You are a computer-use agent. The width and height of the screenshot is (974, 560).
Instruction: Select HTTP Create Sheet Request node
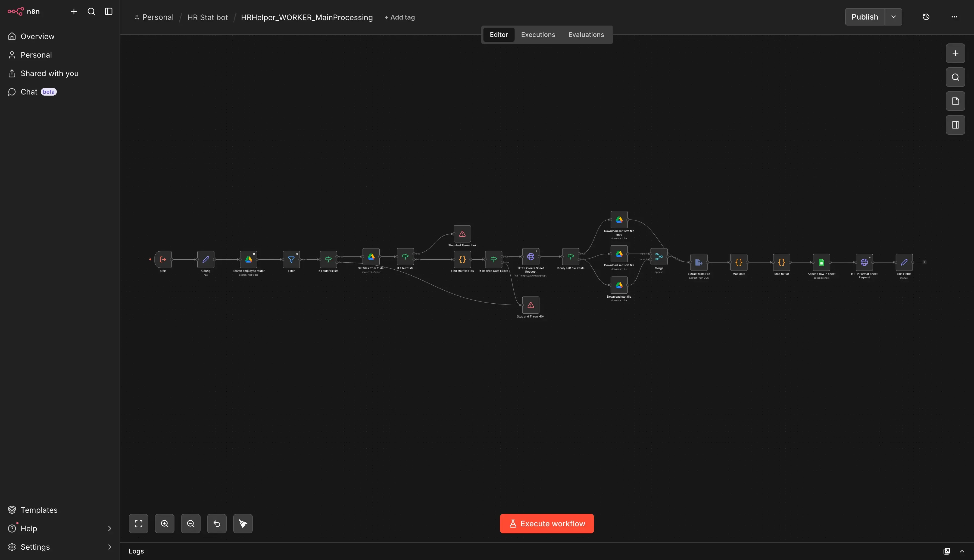pyautogui.click(x=531, y=257)
